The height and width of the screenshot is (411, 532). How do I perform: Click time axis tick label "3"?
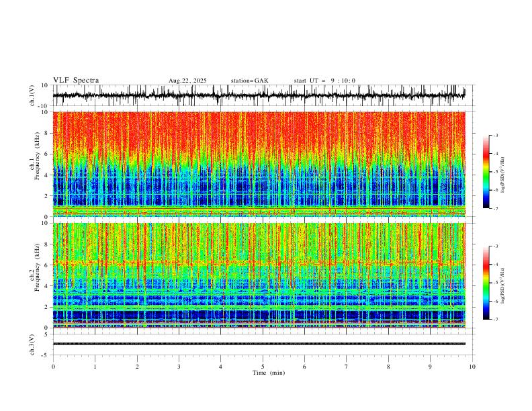coord(179,367)
